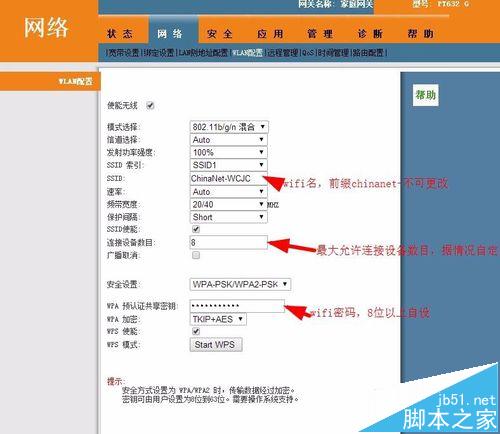Toggle the WPS 使能 checkbox

click(x=196, y=331)
